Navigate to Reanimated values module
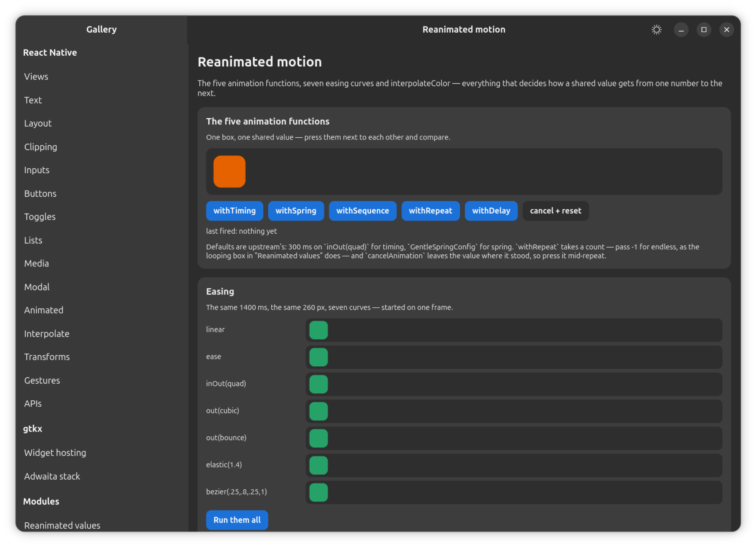Image resolution: width=756 pixels, height=547 pixels. (62, 525)
